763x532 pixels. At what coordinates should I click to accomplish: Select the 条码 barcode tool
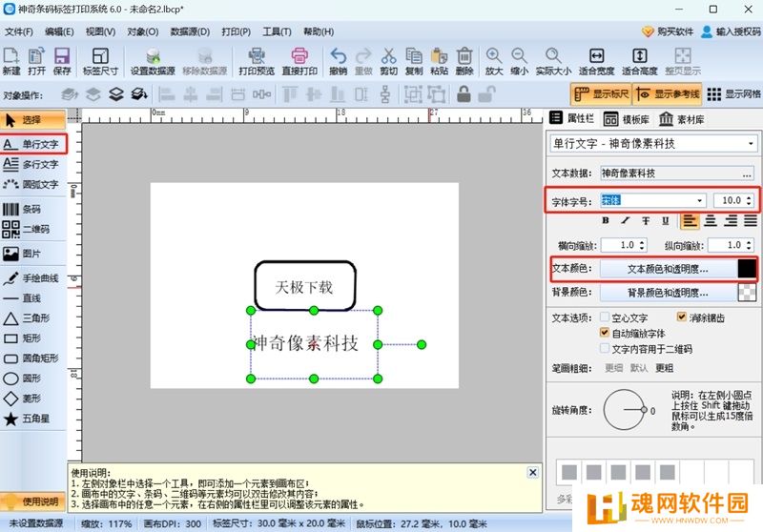(33, 209)
